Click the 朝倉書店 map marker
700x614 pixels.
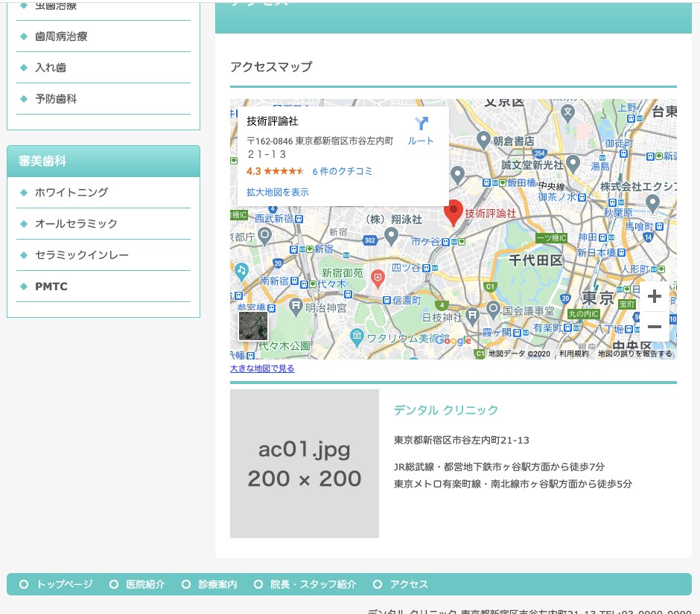coord(483,141)
